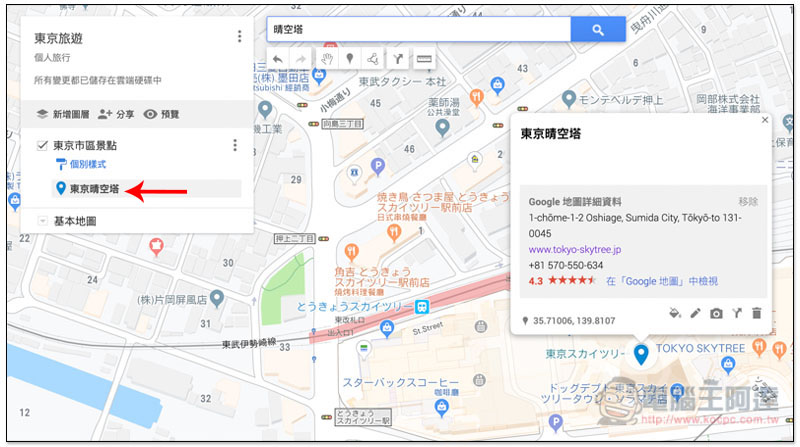Click the blue search button
Image resolution: width=800 pixels, height=447 pixels.
(598, 30)
